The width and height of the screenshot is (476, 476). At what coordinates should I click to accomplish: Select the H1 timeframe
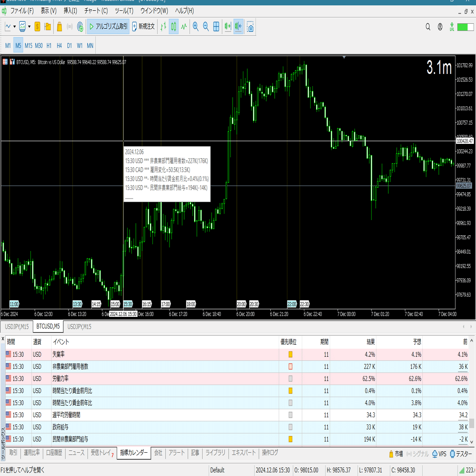pyautogui.click(x=49, y=46)
